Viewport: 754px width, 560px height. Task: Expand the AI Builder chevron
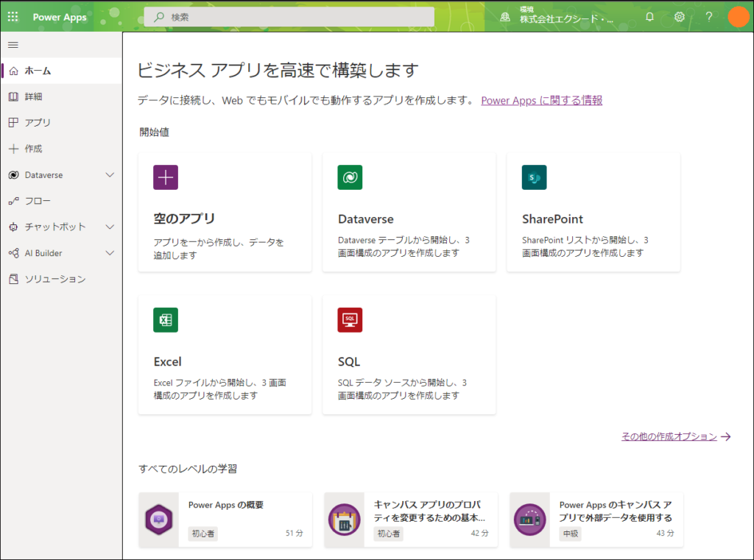110,253
